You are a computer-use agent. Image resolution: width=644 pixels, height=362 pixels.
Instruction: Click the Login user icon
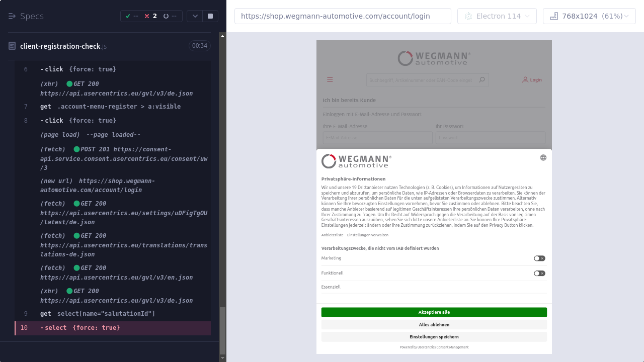coord(525,79)
